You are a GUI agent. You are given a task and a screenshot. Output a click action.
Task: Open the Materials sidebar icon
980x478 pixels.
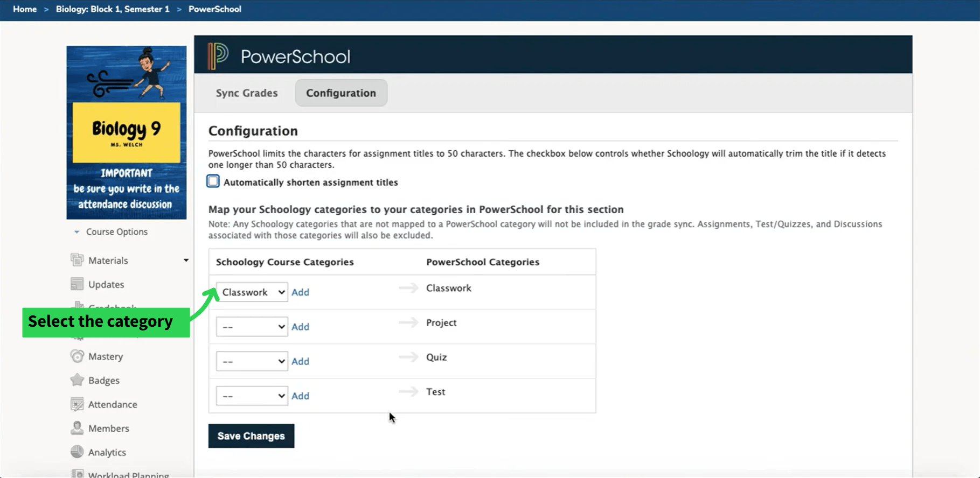(77, 260)
